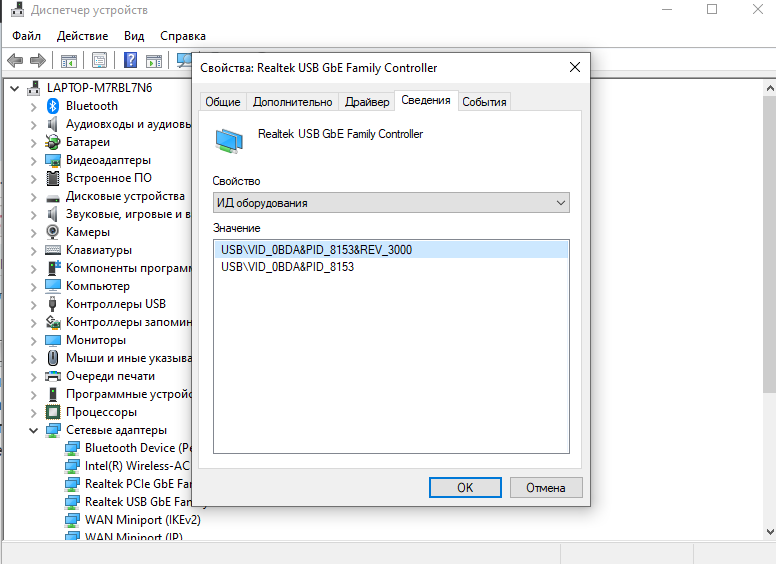Switch to the События tab
Screen dimensions: 776x564
point(484,102)
